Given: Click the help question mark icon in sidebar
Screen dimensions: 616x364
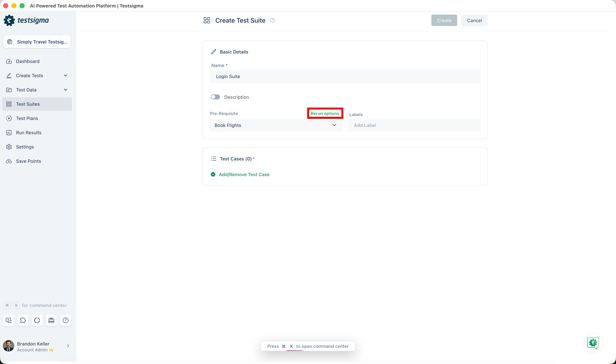Looking at the screenshot, I should pos(65,320).
